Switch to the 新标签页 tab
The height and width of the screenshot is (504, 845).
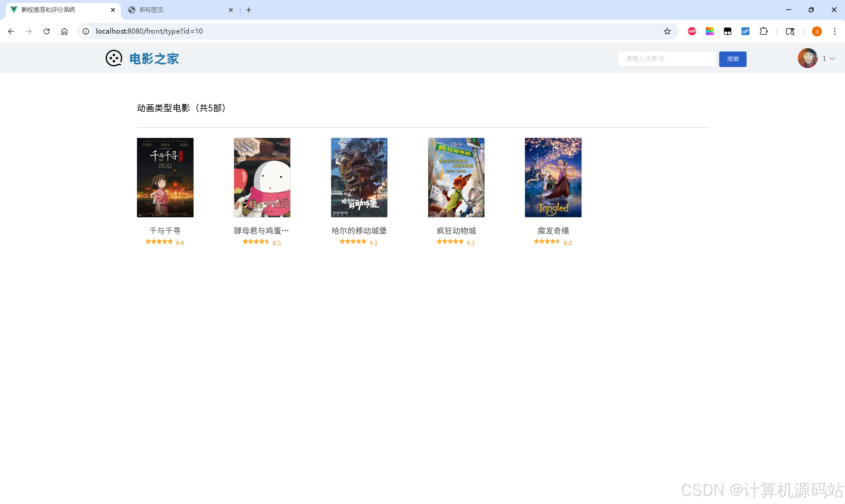pos(177,10)
